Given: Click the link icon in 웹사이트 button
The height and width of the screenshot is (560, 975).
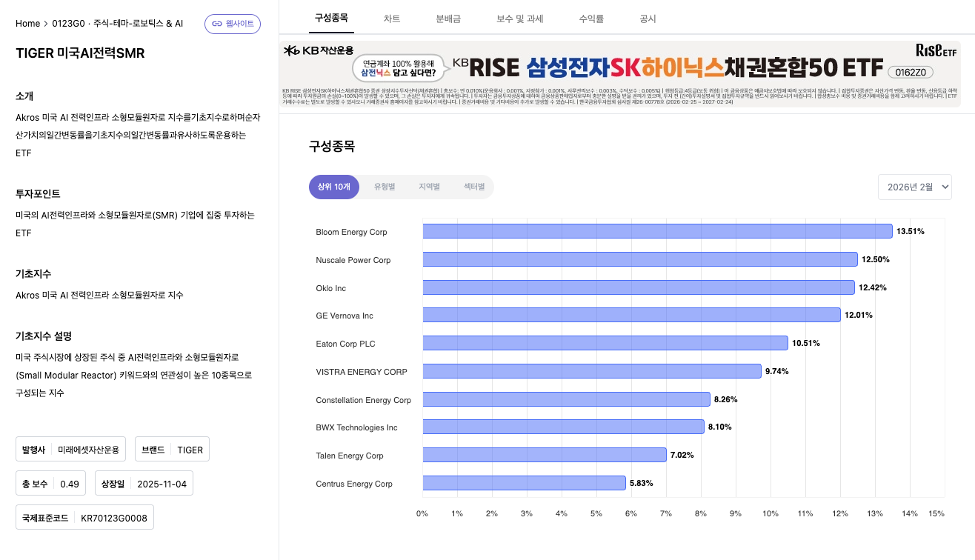Looking at the screenshot, I should point(217,24).
